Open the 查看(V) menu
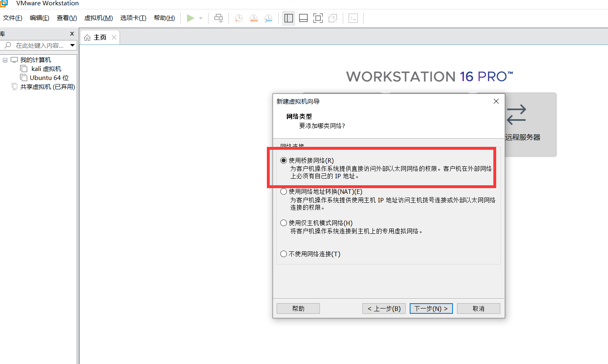The width and height of the screenshot is (608, 364). pyautogui.click(x=67, y=18)
